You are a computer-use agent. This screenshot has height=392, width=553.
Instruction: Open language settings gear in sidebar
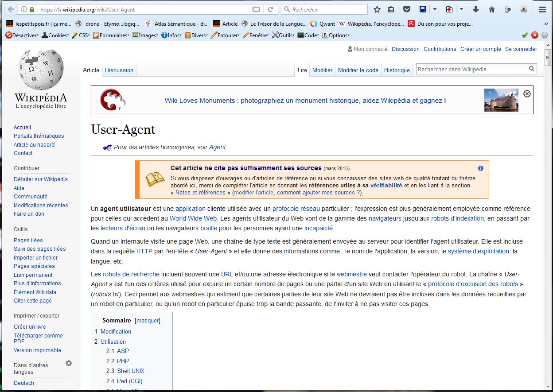click(69, 363)
